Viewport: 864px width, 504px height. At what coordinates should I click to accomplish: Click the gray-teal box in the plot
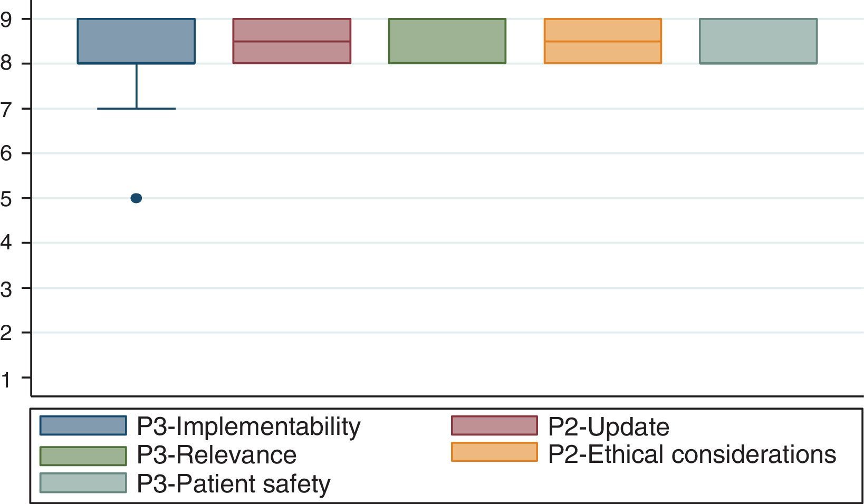(758, 41)
